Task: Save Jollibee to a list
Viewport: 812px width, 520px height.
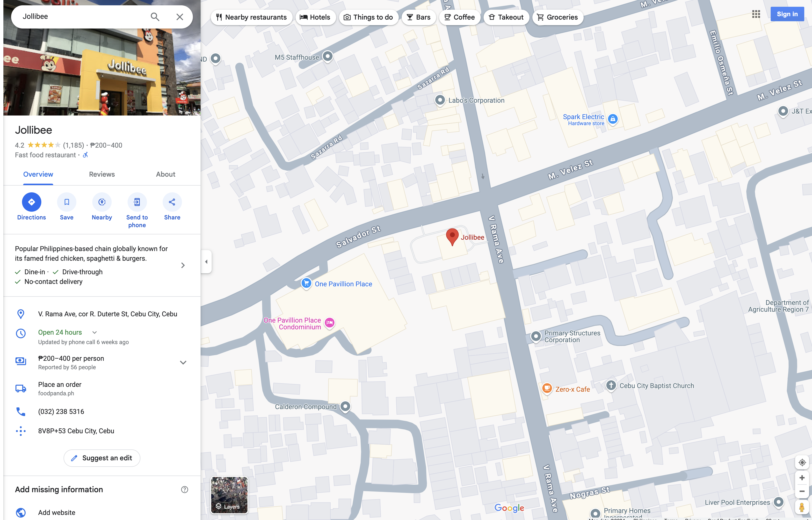Action: (x=66, y=207)
